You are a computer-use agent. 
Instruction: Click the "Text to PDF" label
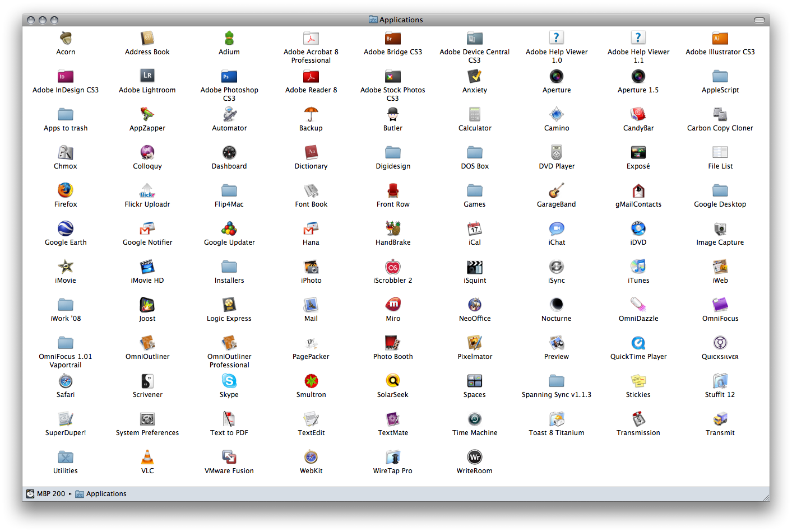click(x=229, y=433)
